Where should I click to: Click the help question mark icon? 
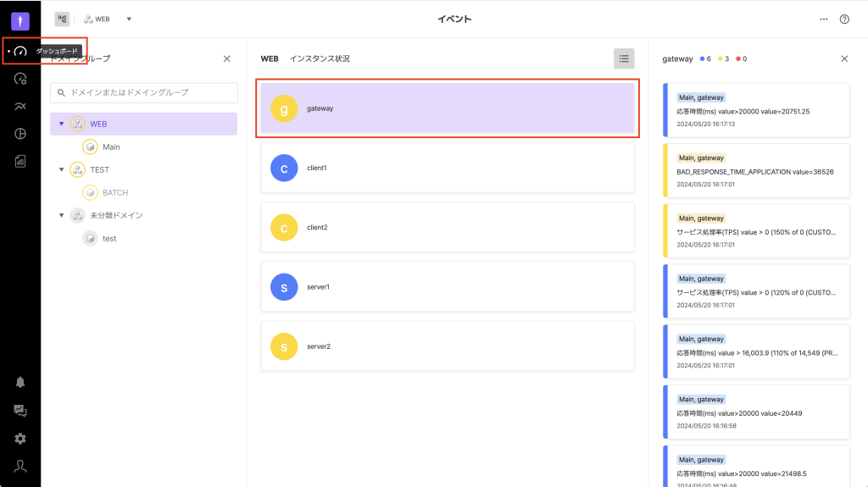[844, 19]
